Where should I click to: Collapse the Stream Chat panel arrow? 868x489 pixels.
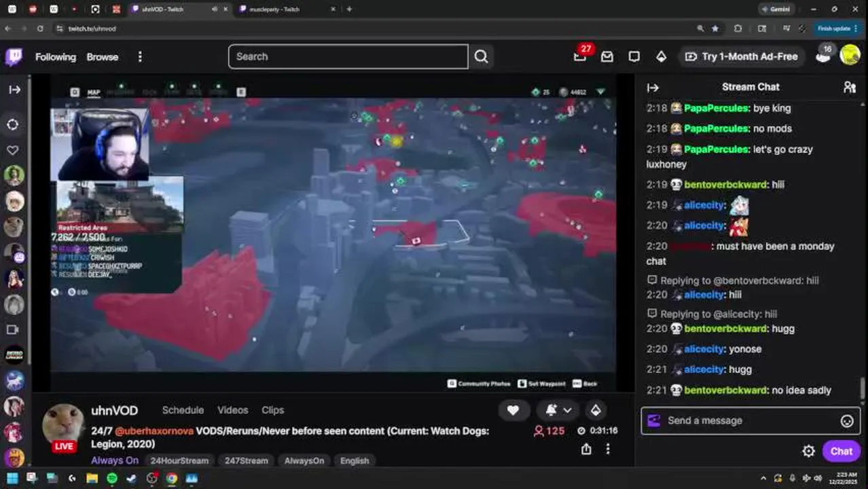(x=653, y=88)
